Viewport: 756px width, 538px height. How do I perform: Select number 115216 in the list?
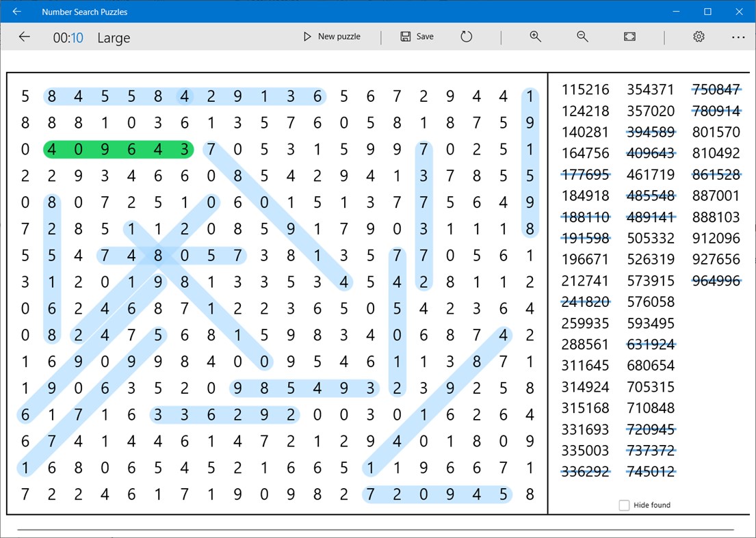tap(586, 90)
